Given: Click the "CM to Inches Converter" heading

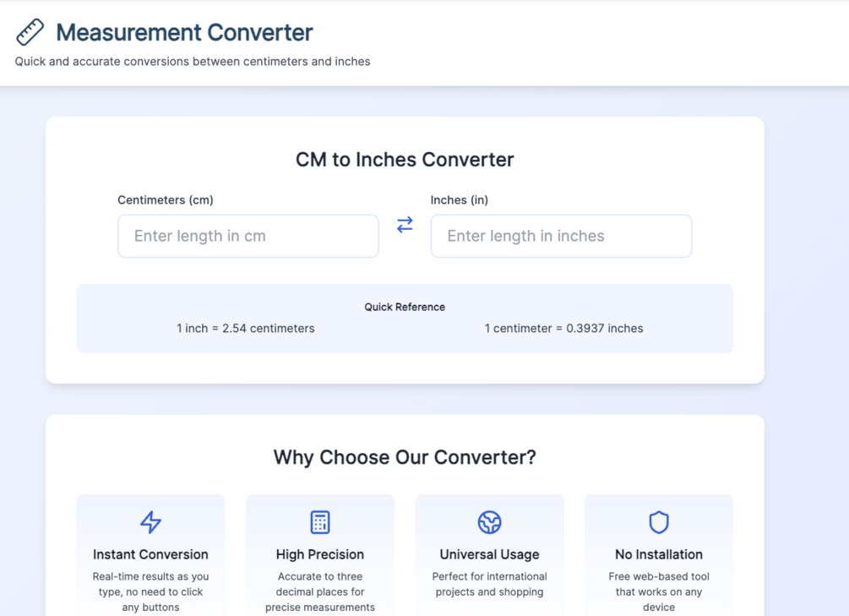Looking at the screenshot, I should point(405,160).
